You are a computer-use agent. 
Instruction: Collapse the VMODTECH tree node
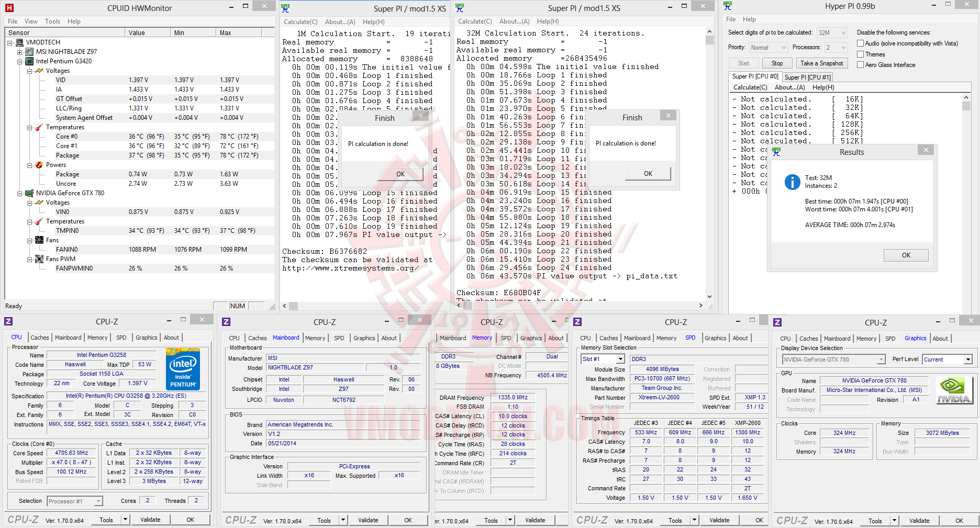pyautogui.click(x=10, y=42)
